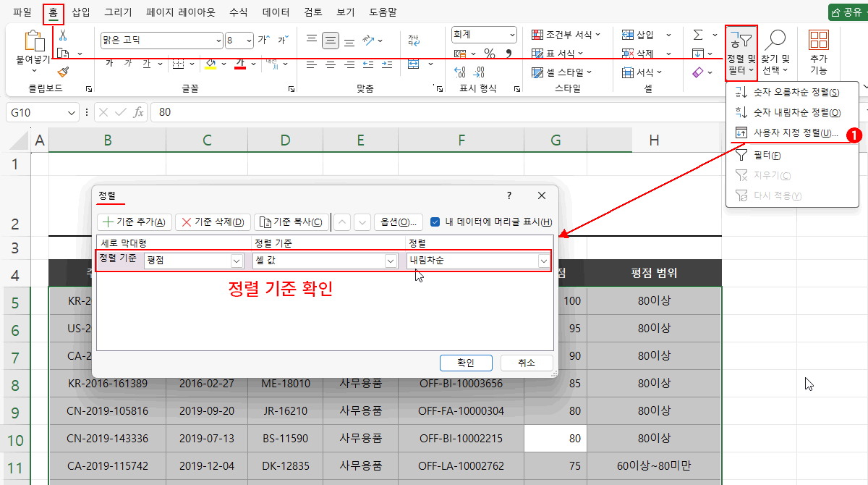Toggle bold 가 formatting
The image size is (868, 485).
pos(109,64)
